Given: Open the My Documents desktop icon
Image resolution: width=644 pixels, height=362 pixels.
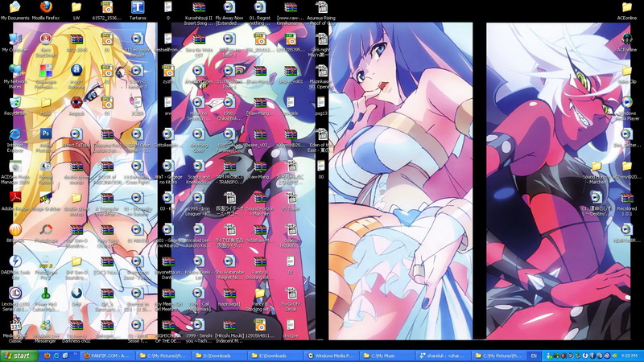Looking at the screenshot, I should [x=15, y=10].
